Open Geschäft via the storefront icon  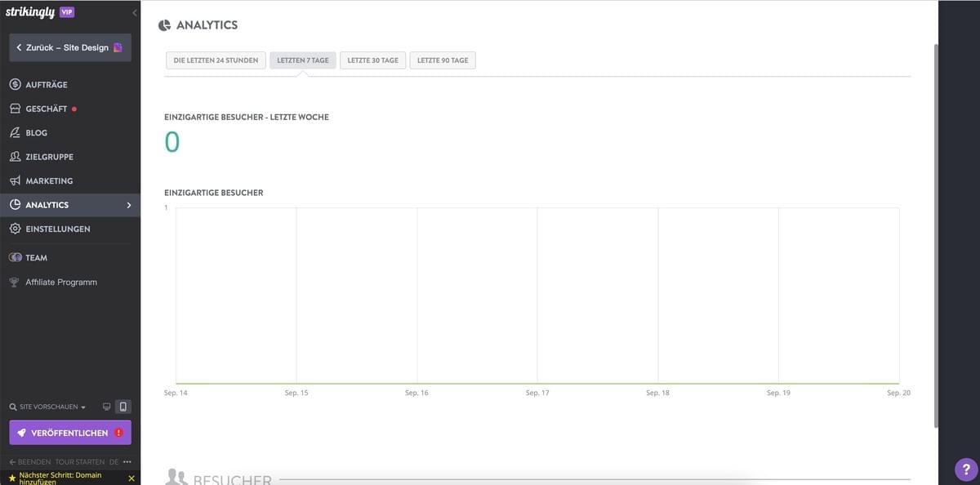tap(13, 108)
